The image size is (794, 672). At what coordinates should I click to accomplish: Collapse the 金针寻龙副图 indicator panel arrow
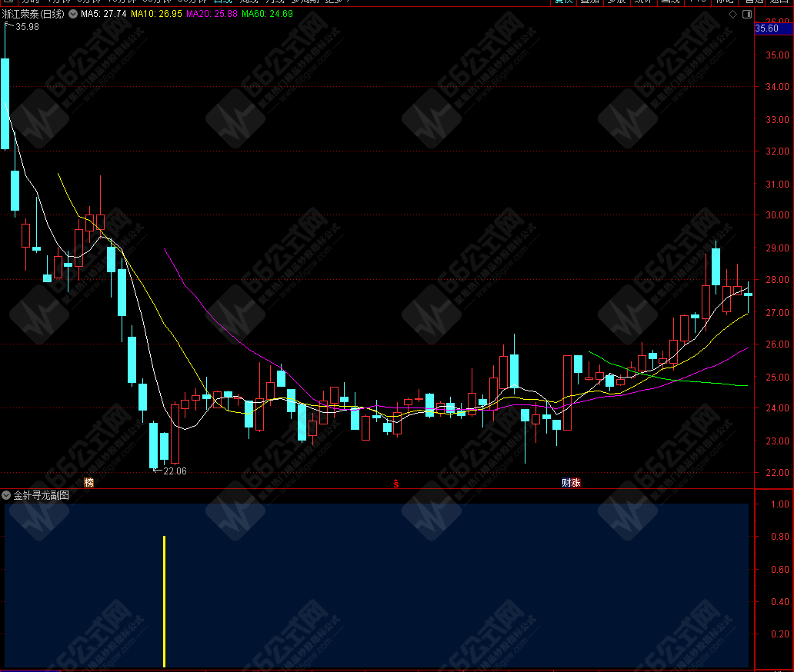coord(6,496)
